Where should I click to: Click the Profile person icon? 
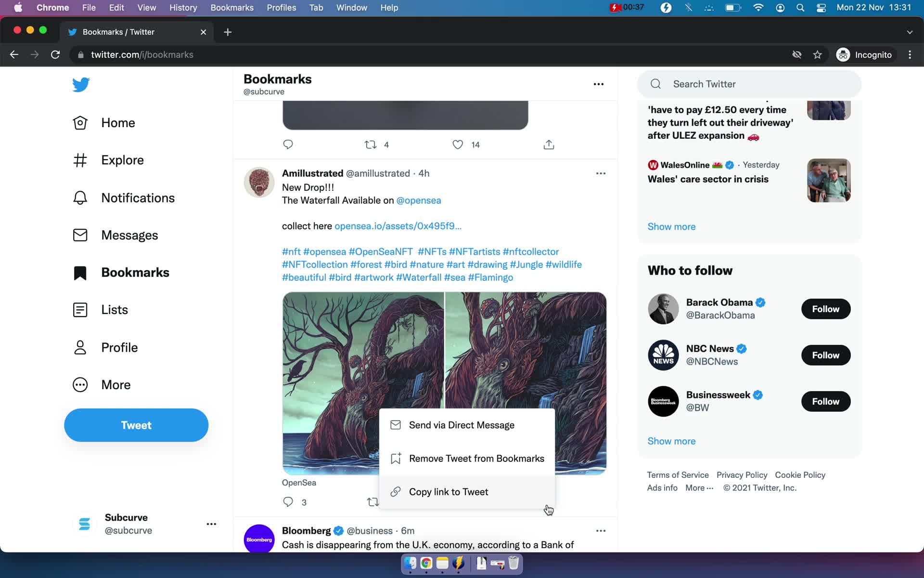[80, 347]
